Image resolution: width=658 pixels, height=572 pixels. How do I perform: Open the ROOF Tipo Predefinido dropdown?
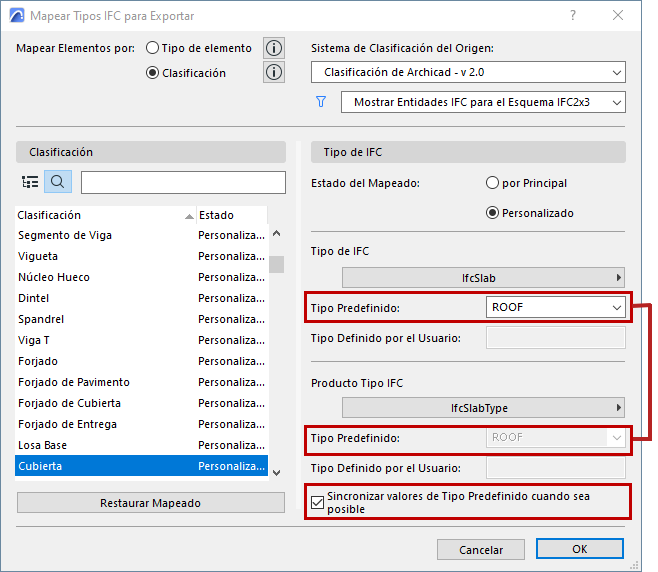click(556, 308)
